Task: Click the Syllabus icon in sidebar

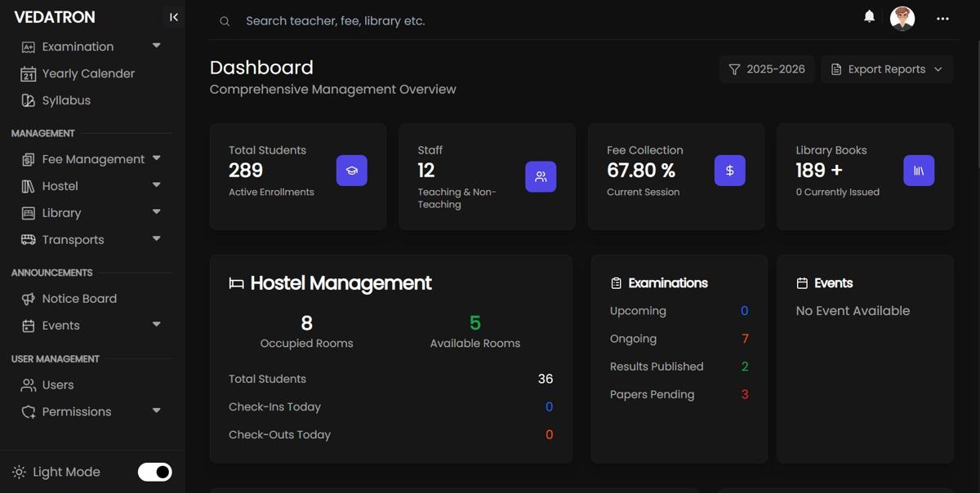Action: [x=27, y=100]
